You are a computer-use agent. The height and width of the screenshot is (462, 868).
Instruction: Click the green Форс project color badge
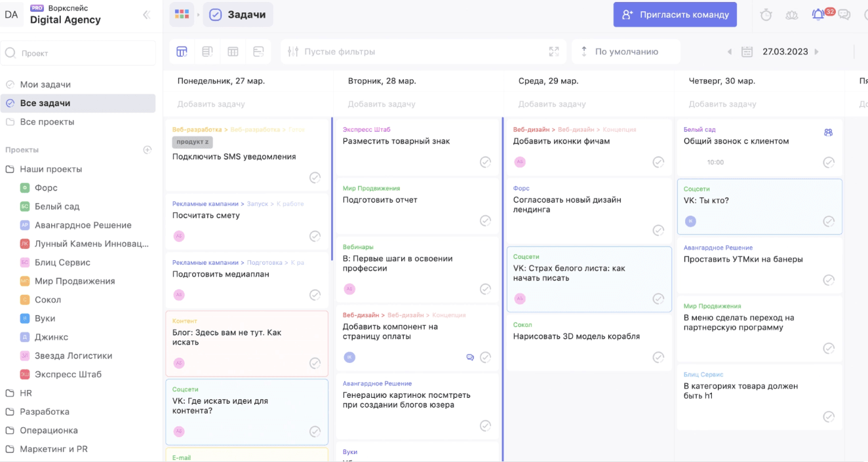click(25, 188)
